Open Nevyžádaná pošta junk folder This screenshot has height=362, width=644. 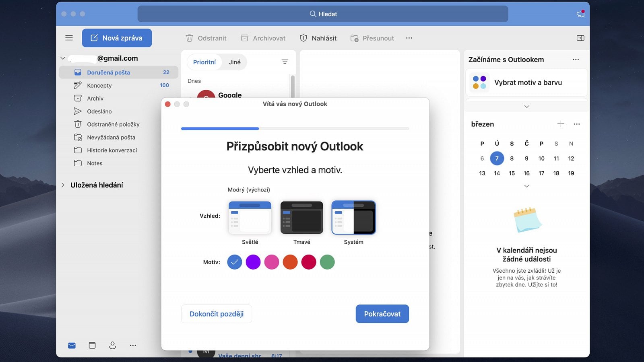click(x=119, y=137)
